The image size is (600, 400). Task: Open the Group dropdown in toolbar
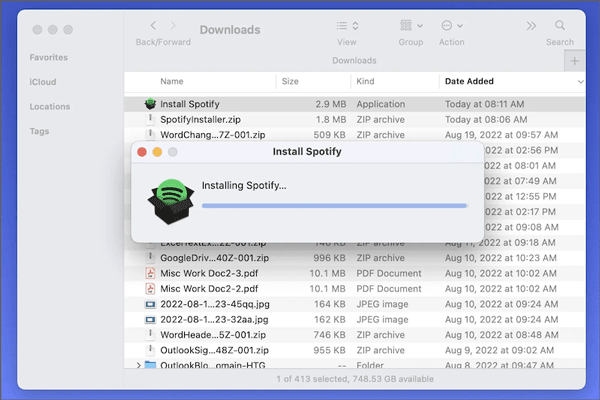410,26
